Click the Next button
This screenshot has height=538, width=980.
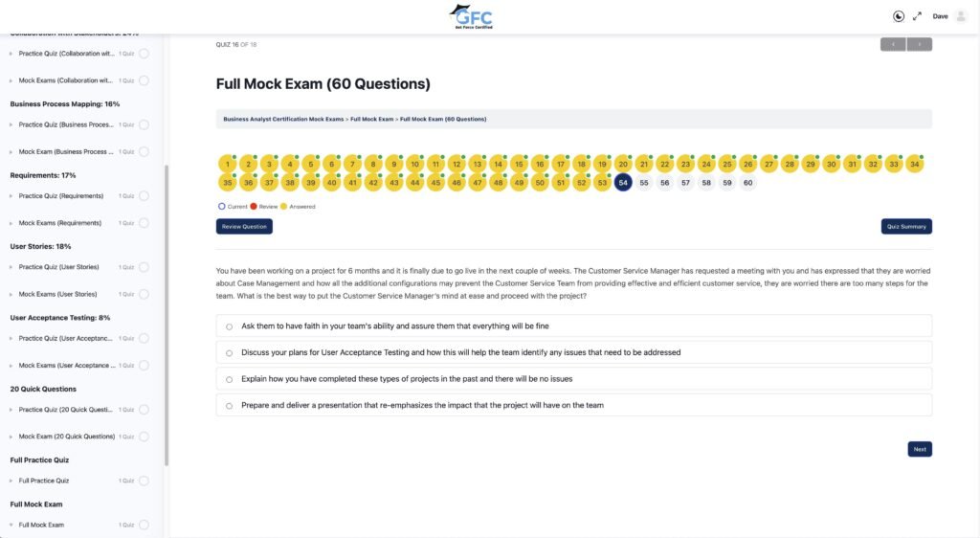(x=920, y=449)
